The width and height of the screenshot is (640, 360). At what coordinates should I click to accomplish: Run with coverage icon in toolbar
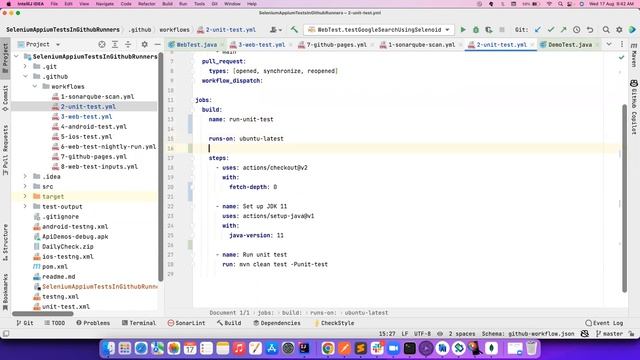pyautogui.click(x=489, y=30)
